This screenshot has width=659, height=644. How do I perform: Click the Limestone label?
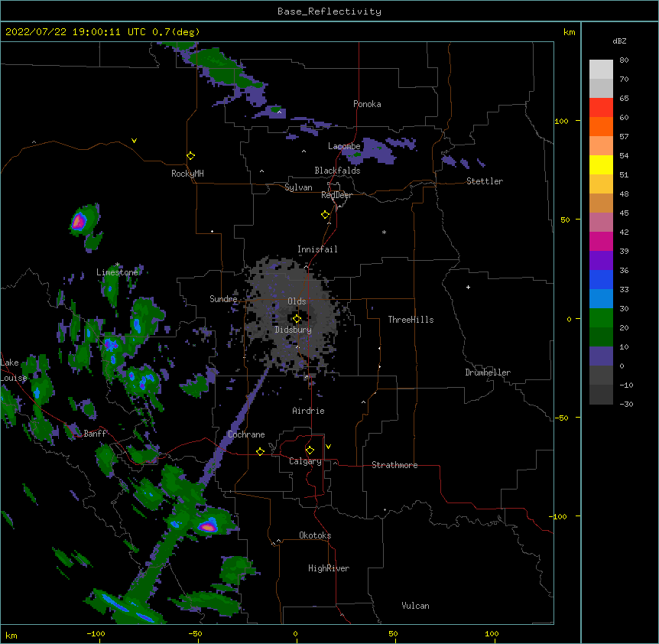click(x=117, y=272)
